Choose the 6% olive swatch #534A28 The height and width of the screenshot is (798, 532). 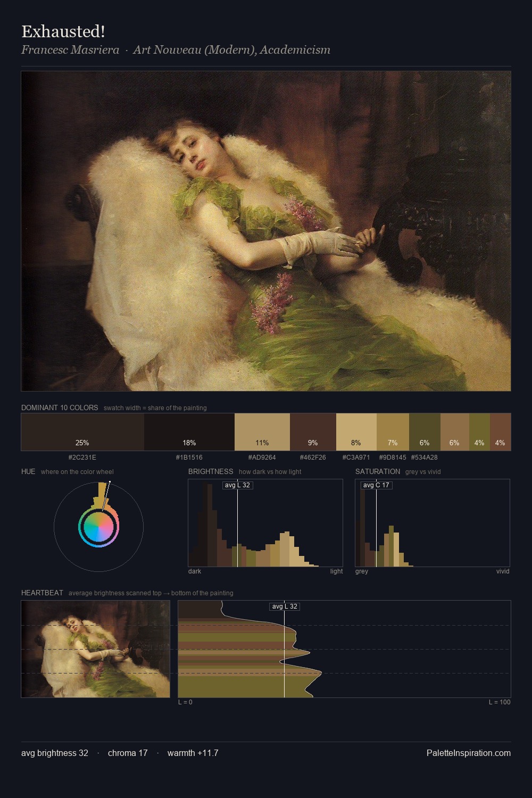pos(425,432)
